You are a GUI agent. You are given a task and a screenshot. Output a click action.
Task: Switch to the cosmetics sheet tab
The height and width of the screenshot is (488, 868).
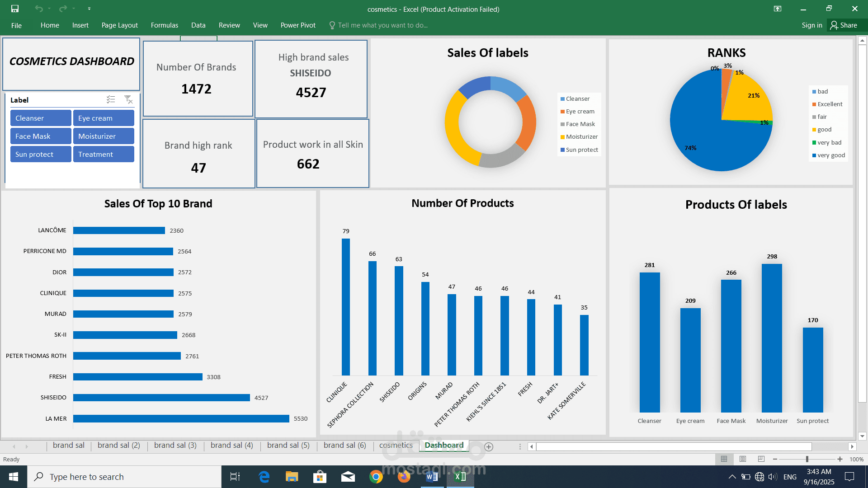pos(396,445)
